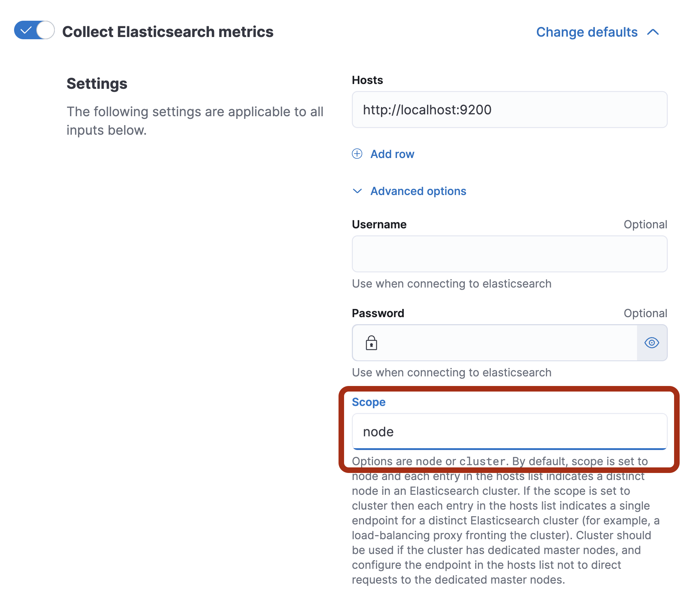Click the lock icon in password field
Viewport: 700px width, 601px height.
[371, 343]
